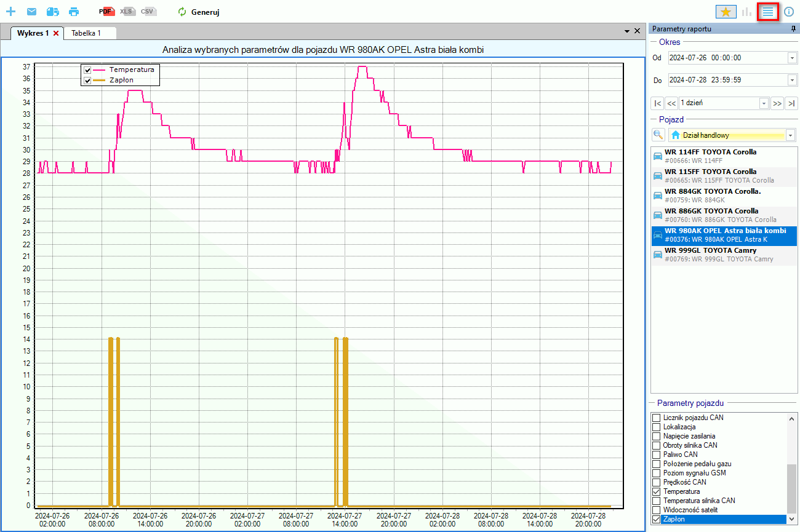Select vehicle WR 114FF TOYOTA Corolla

click(724, 156)
